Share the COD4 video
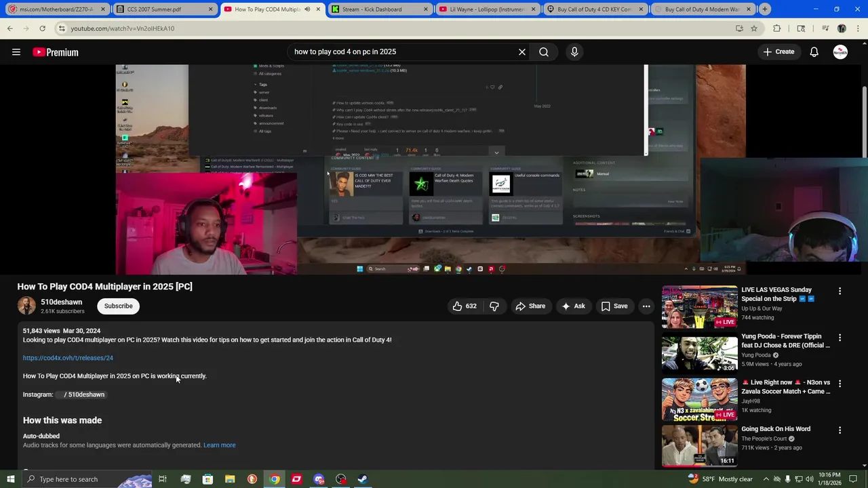Viewport: 868px width, 488px height. 530,306
